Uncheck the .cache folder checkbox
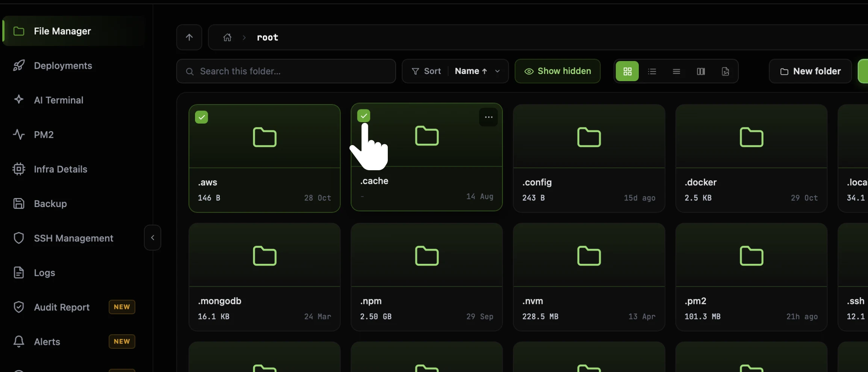868x372 pixels. click(x=364, y=116)
